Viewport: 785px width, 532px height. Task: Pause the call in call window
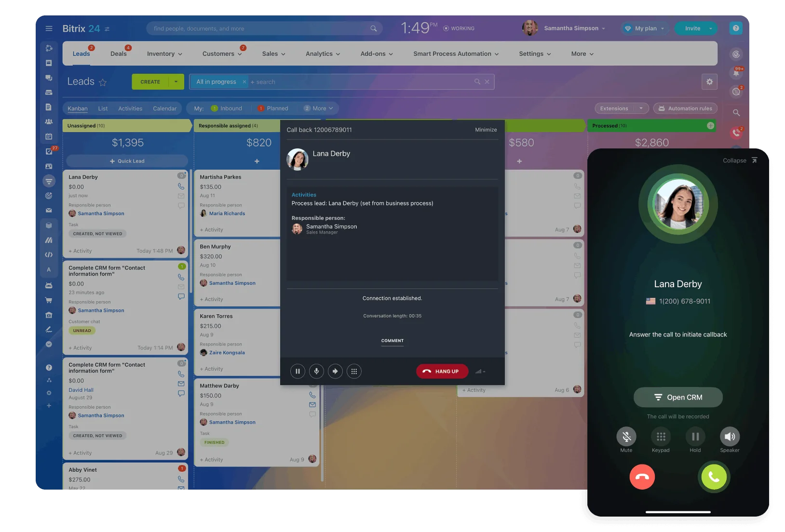[x=298, y=372]
